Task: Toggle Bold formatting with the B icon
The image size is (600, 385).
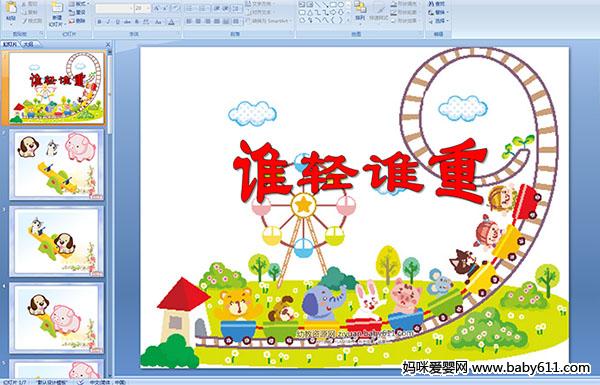Action: 99,22
